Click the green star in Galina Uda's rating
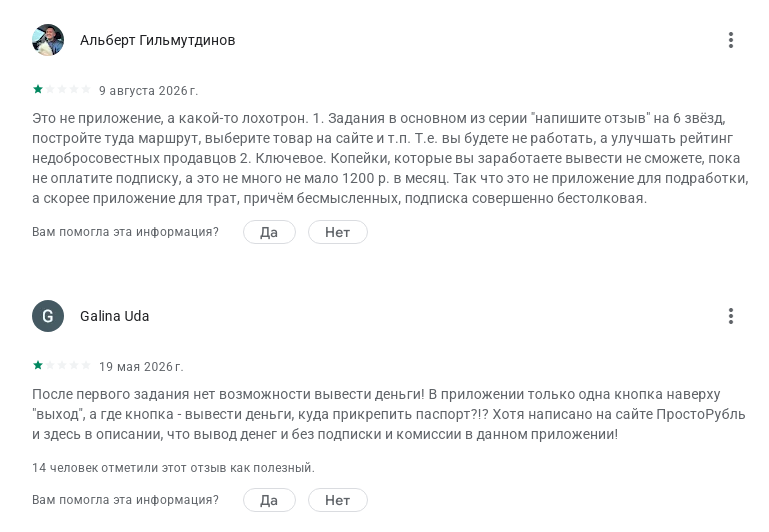This screenshot has height=532, width=769. (x=38, y=365)
